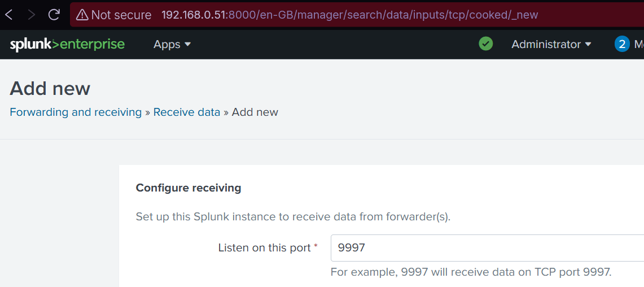Click the browser forward arrow
Image resolution: width=644 pixels, height=287 pixels.
pyautogui.click(x=32, y=15)
